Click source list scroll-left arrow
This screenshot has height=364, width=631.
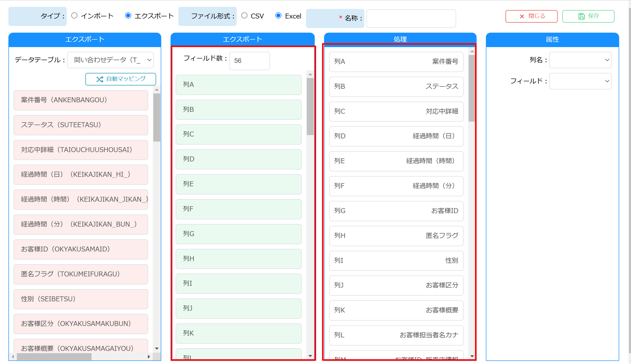point(13,357)
